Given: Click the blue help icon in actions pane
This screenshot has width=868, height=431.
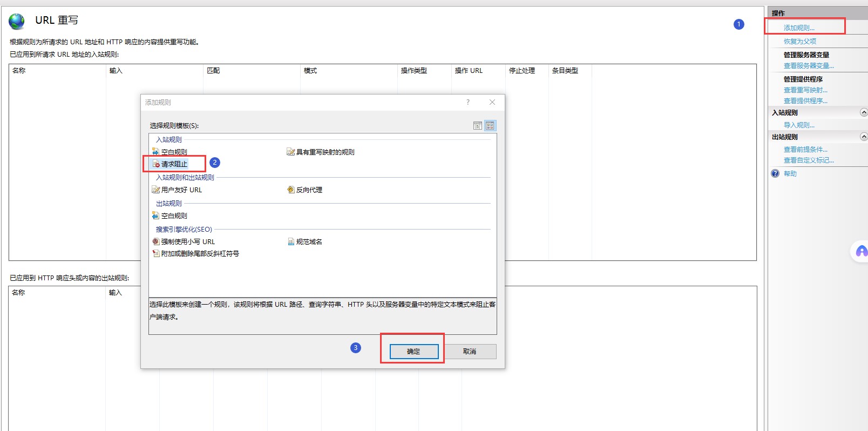Looking at the screenshot, I should (x=775, y=173).
